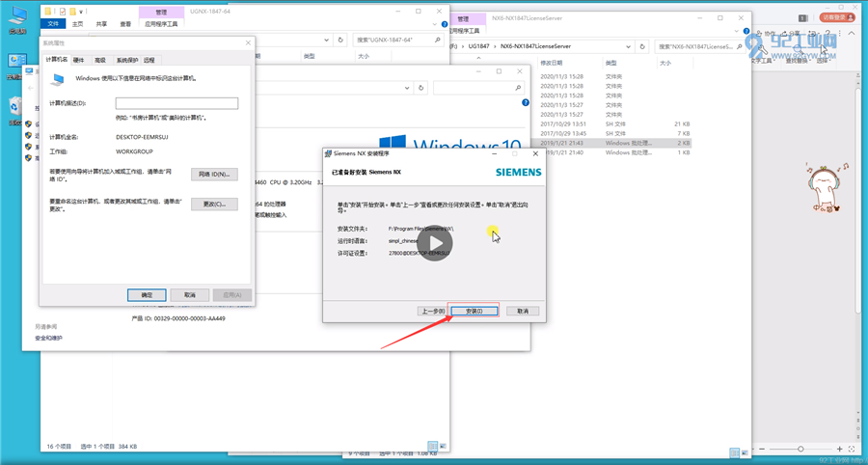
Task: Open help icon in UGNX-1847-64 window
Action: pyautogui.click(x=444, y=24)
